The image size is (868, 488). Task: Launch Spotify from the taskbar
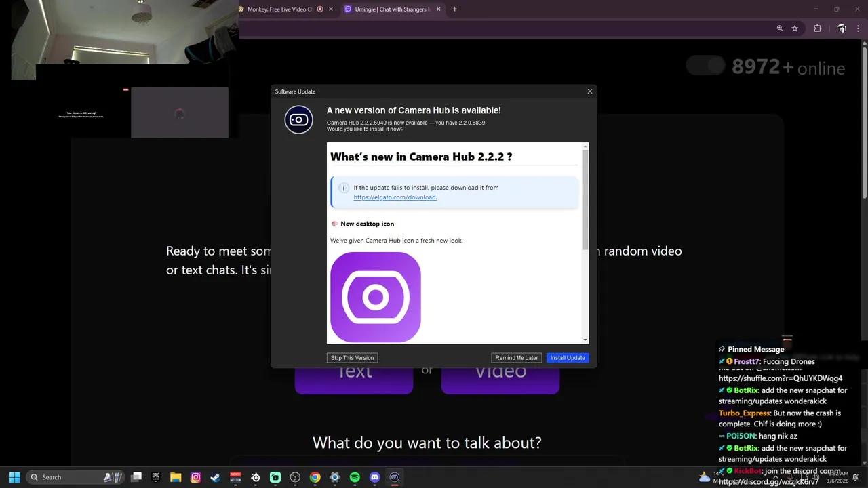tap(355, 477)
